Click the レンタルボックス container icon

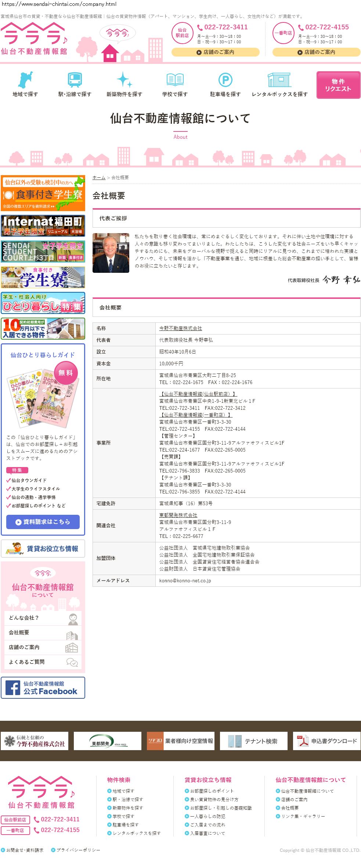279,80
